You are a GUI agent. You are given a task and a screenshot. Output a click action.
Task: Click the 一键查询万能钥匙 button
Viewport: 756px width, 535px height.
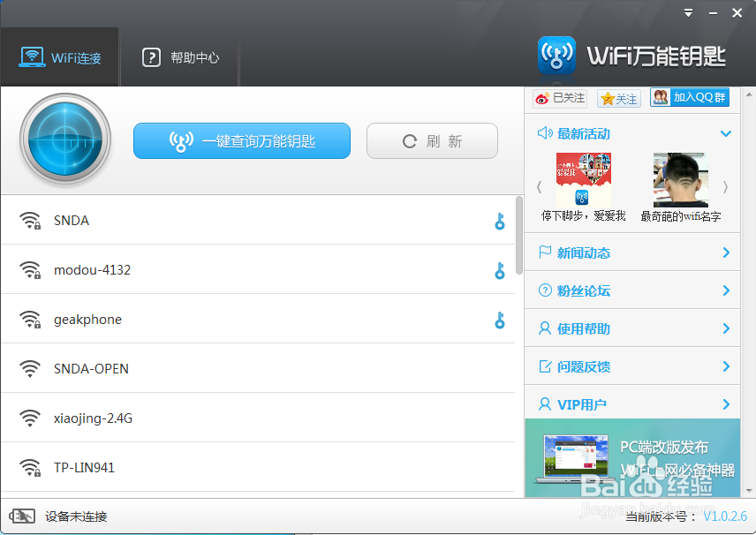click(x=242, y=140)
